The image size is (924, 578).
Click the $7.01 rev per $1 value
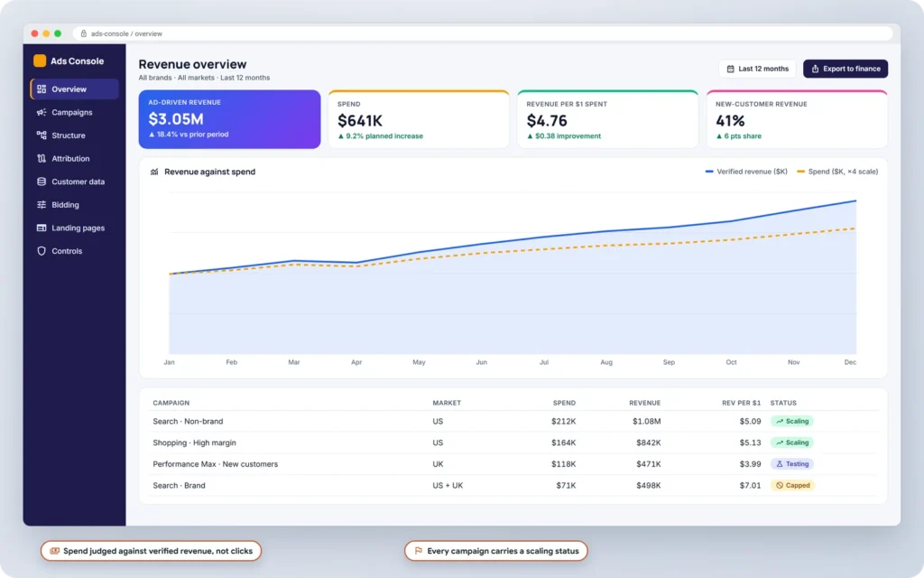pos(750,485)
